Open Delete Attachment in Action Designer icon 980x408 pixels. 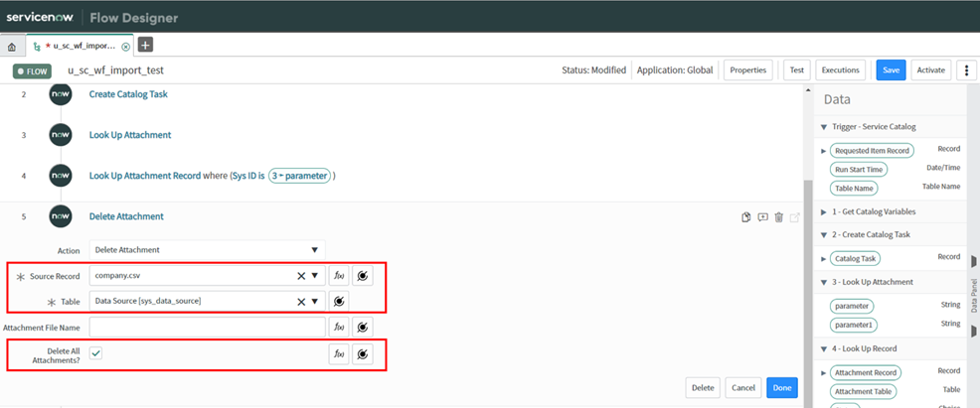click(x=795, y=217)
